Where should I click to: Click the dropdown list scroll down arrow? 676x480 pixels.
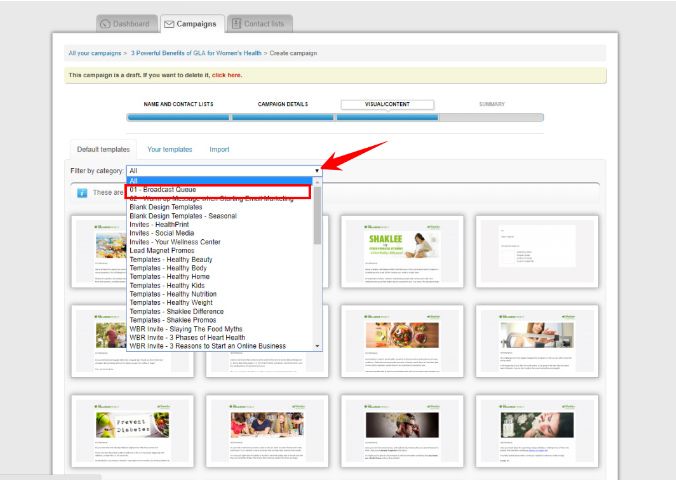coord(317,346)
